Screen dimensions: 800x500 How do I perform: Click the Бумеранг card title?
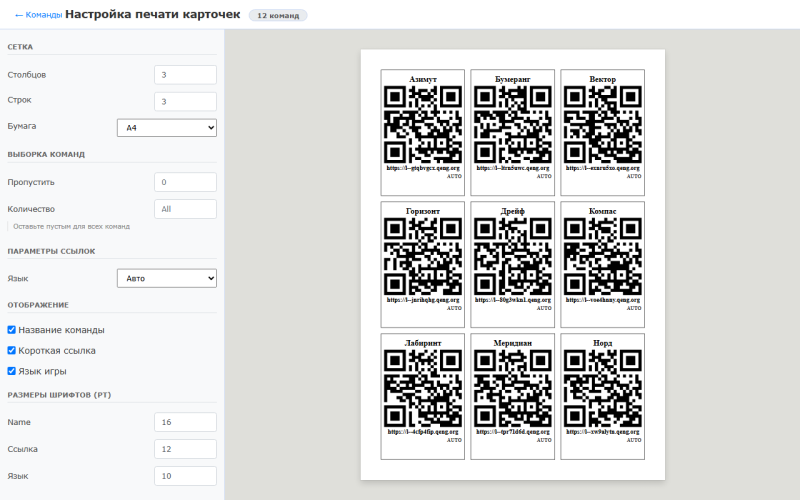pos(513,79)
